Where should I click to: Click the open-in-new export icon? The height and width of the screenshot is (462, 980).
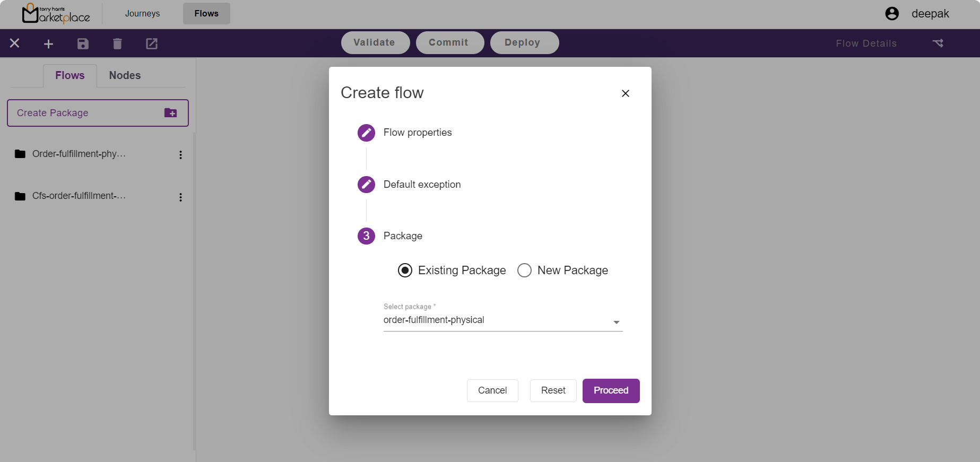click(152, 43)
